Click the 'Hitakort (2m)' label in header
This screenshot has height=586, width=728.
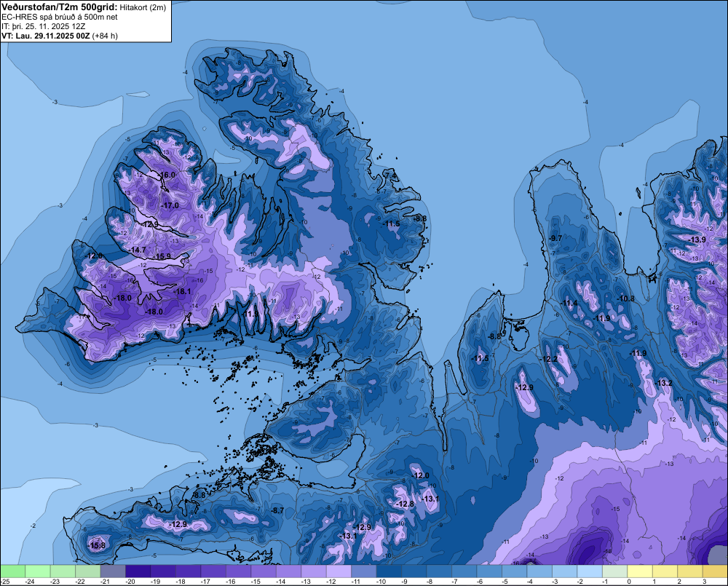143,7
